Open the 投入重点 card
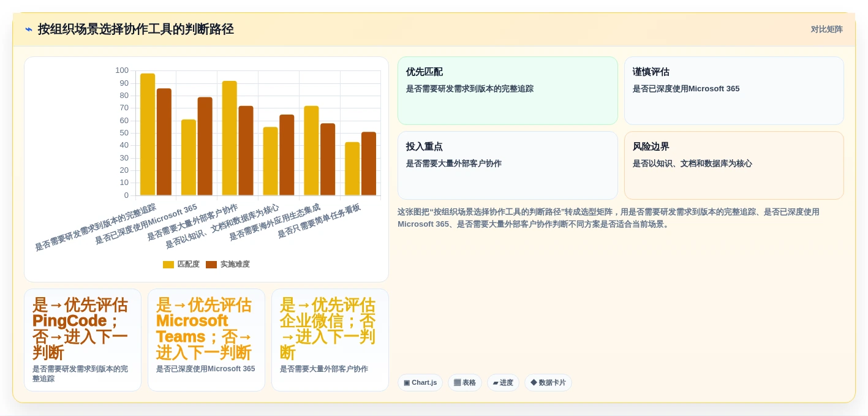 (x=508, y=165)
